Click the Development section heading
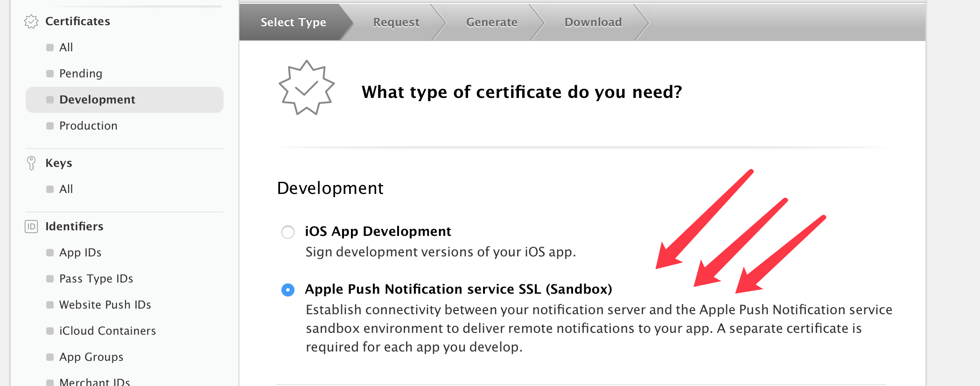 tap(330, 188)
